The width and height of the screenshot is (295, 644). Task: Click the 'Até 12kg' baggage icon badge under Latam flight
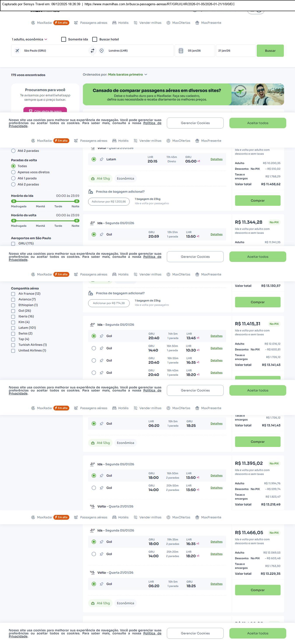(93, 179)
